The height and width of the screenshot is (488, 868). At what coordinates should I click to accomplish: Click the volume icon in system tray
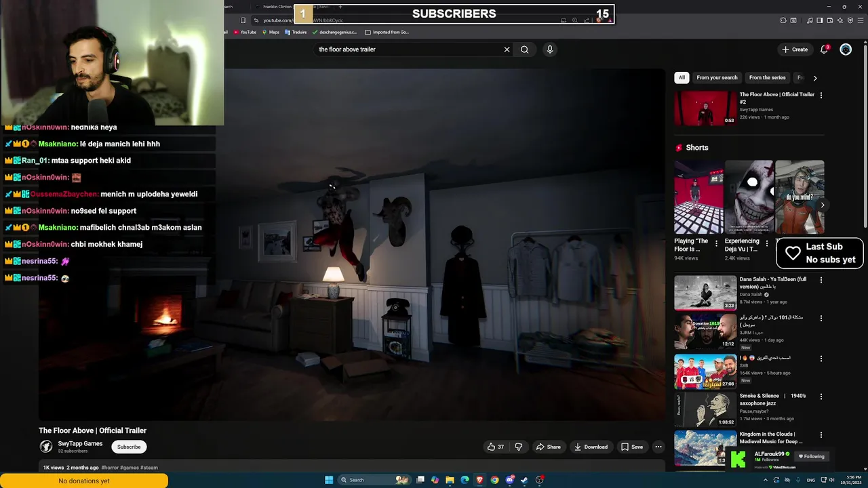coord(832,480)
